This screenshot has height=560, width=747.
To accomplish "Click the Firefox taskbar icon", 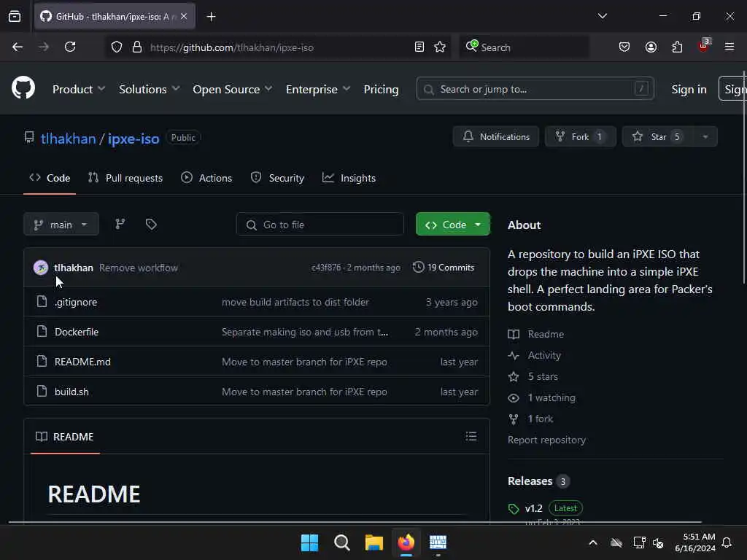I will pos(406,542).
